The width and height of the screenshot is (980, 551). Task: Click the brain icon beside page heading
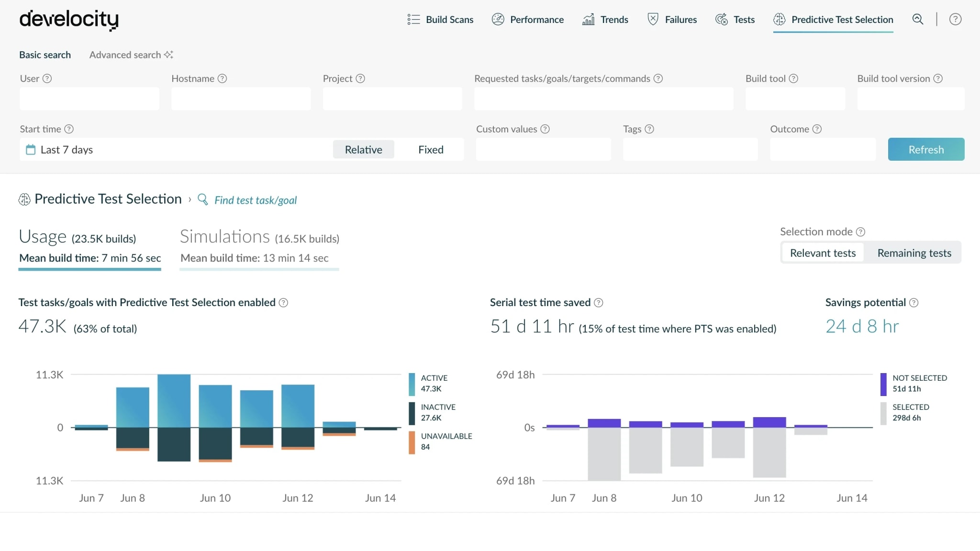point(24,199)
